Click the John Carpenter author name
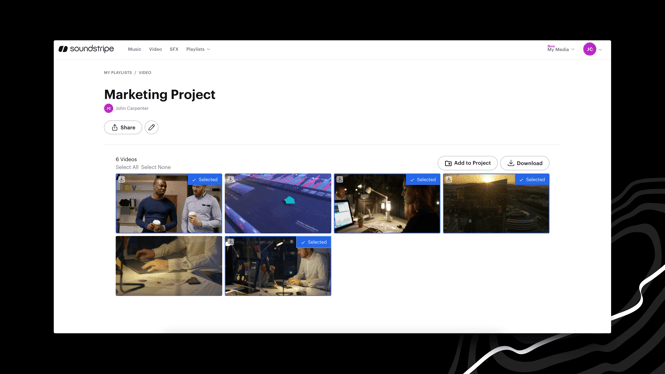The width and height of the screenshot is (665, 374). 132,108
